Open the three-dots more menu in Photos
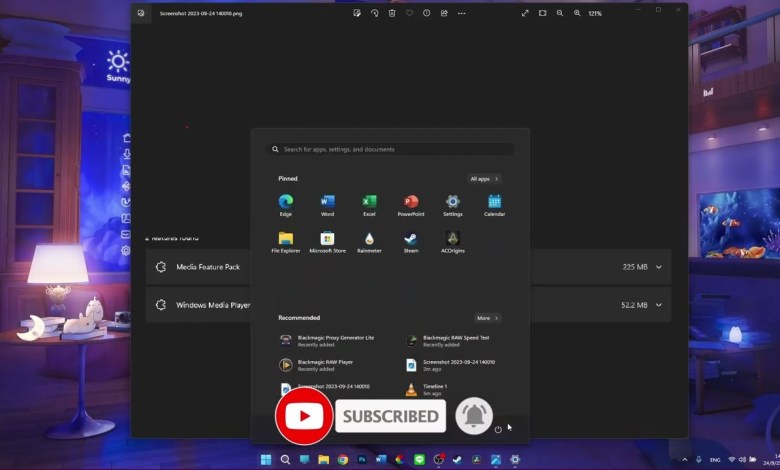780x470 pixels. (461, 13)
